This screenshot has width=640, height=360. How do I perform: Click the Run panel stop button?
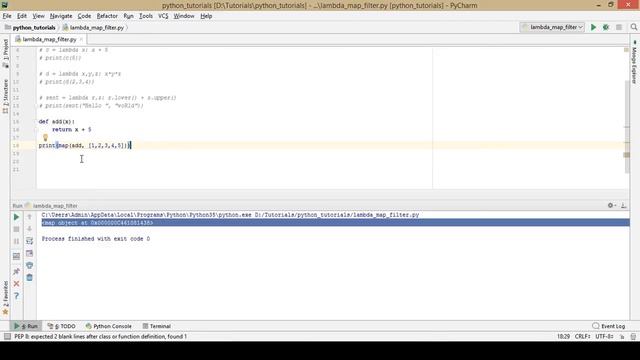[x=16, y=229]
